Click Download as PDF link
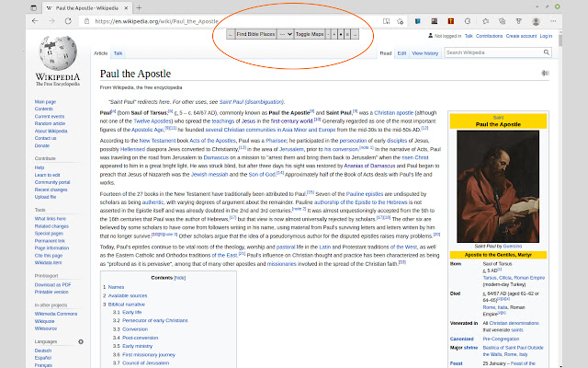 pos(52,284)
